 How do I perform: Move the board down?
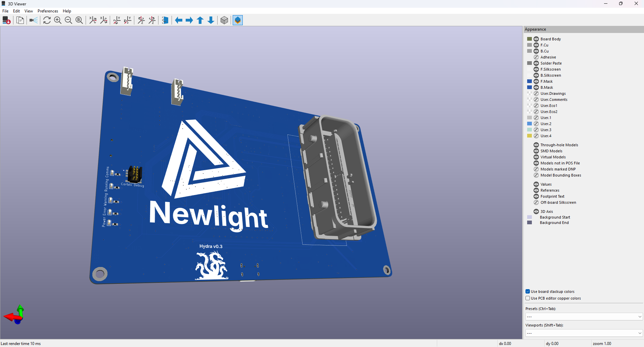click(211, 21)
